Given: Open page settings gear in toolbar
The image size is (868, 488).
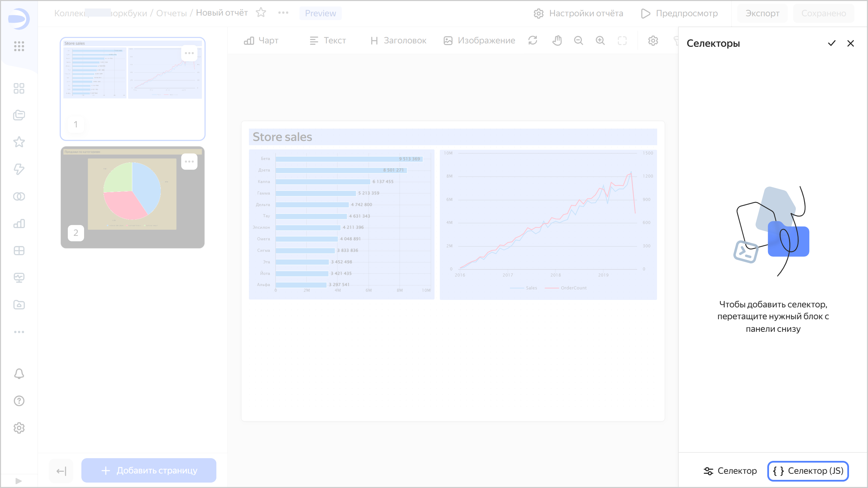Looking at the screenshot, I should [x=653, y=41].
